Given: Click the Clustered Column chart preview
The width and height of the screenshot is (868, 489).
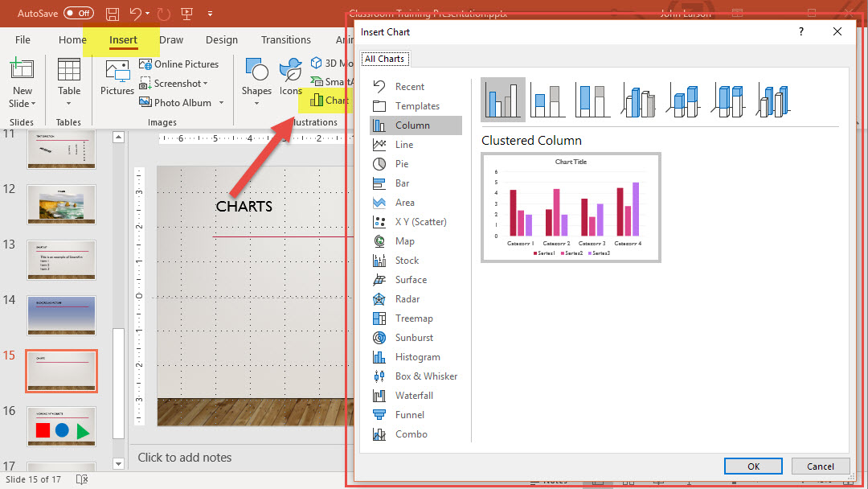Looking at the screenshot, I should pyautogui.click(x=571, y=207).
